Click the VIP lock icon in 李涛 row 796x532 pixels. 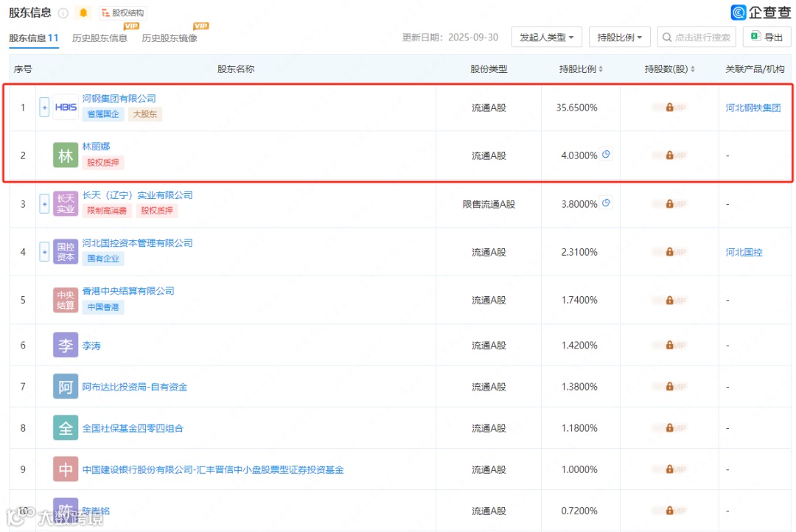(669, 345)
